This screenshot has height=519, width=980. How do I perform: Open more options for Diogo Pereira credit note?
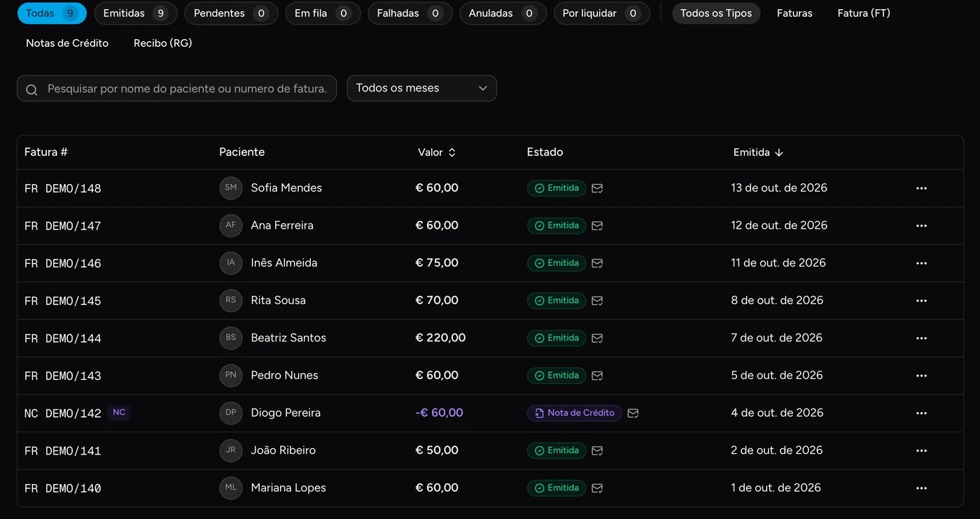tap(921, 413)
